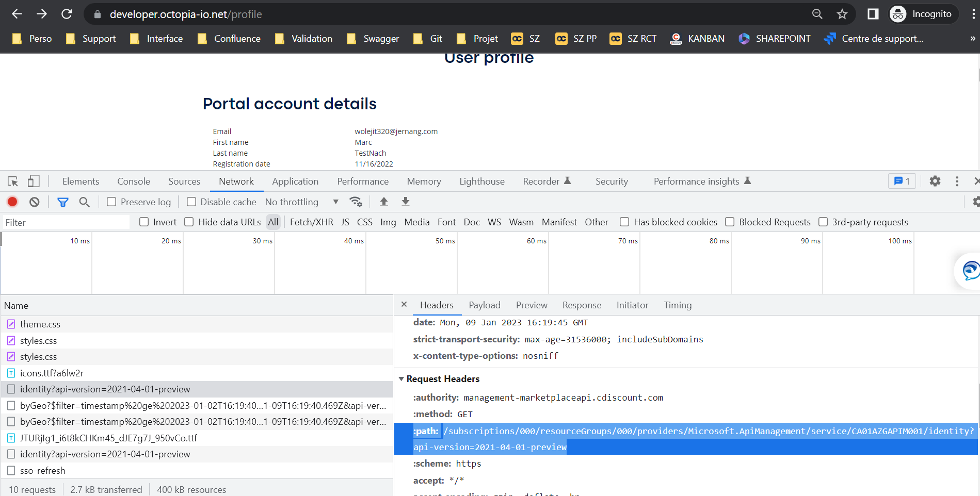
Task: Enable Disable cache checkbox
Action: pos(191,202)
